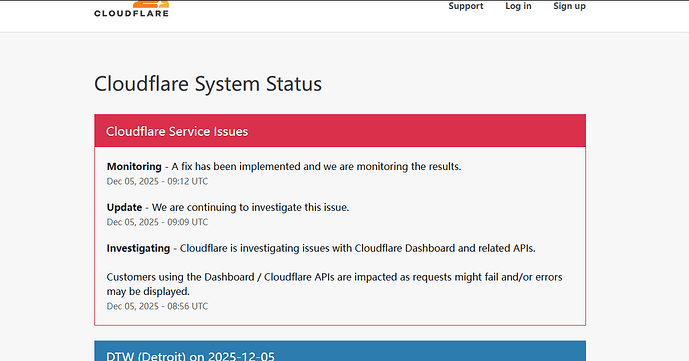Open the Support link
The width and height of the screenshot is (689, 361).
(x=466, y=6)
